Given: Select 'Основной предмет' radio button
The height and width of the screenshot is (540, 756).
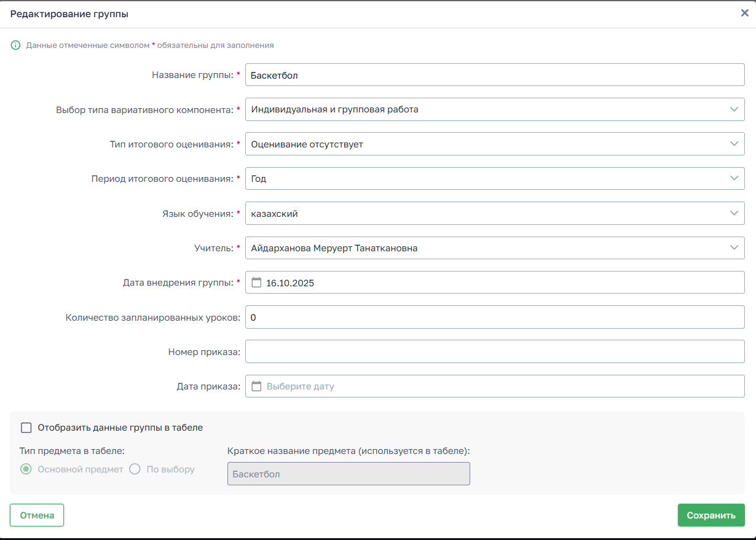Looking at the screenshot, I should (x=26, y=469).
